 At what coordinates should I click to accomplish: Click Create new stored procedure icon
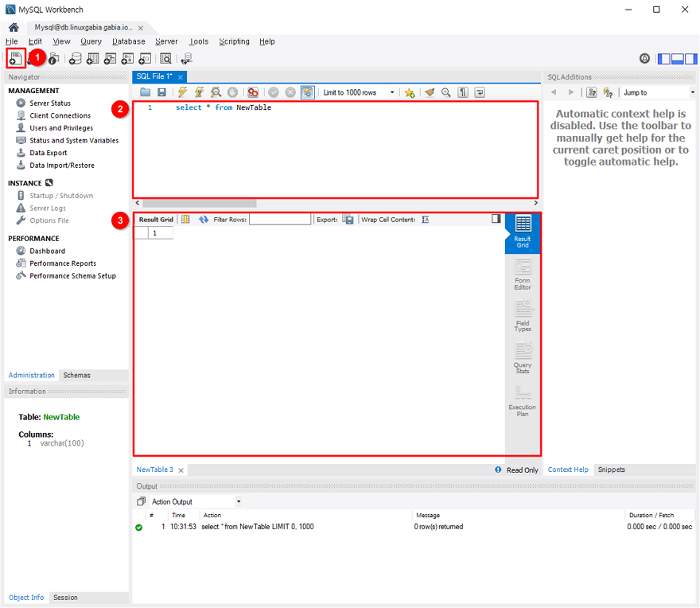coord(127,59)
